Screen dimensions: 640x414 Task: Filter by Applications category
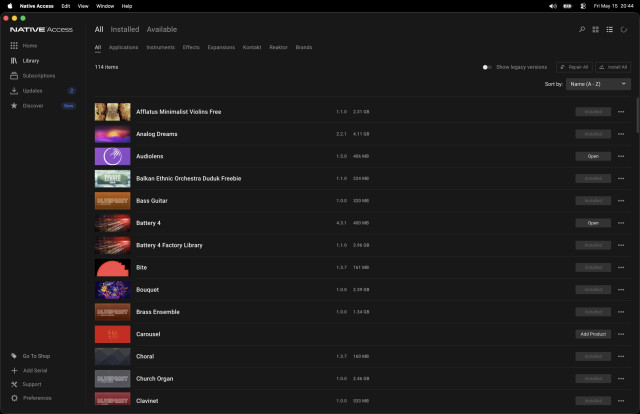(x=123, y=47)
